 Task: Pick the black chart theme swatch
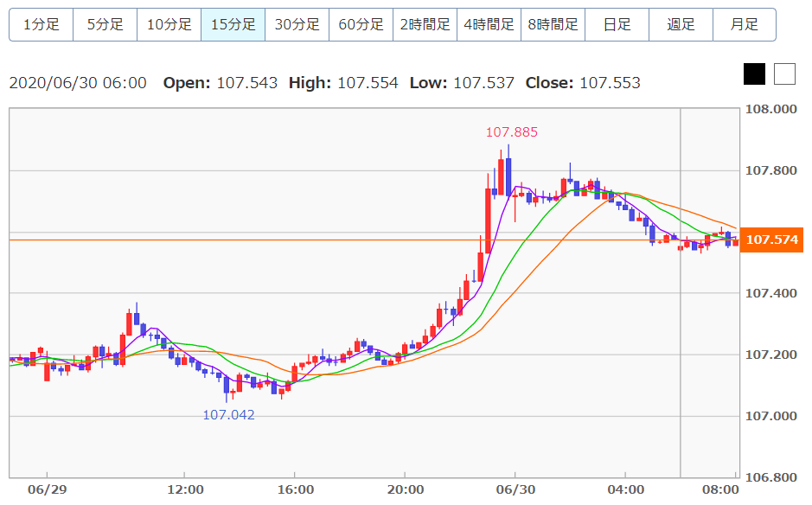click(x=754, y=74)
